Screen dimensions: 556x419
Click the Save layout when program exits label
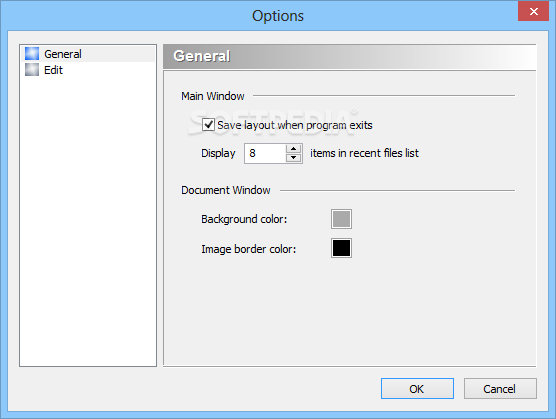coord(295,125)
